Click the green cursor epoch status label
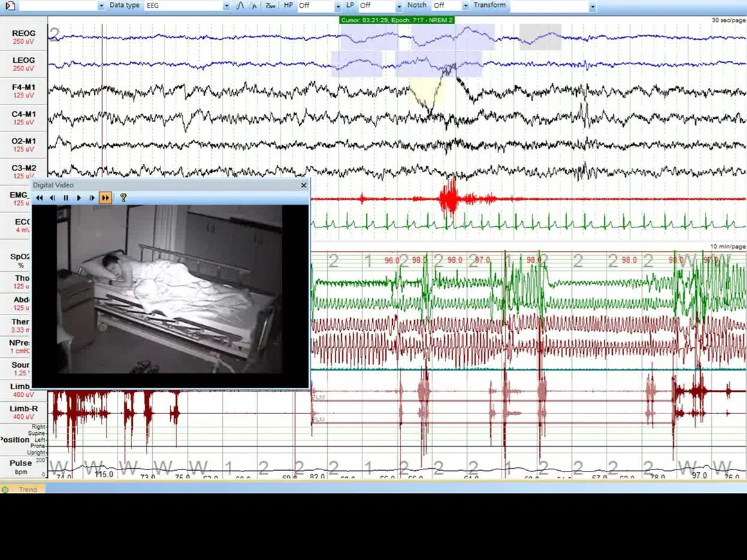This screenshot has height=560, width=747. click(396, 20)
